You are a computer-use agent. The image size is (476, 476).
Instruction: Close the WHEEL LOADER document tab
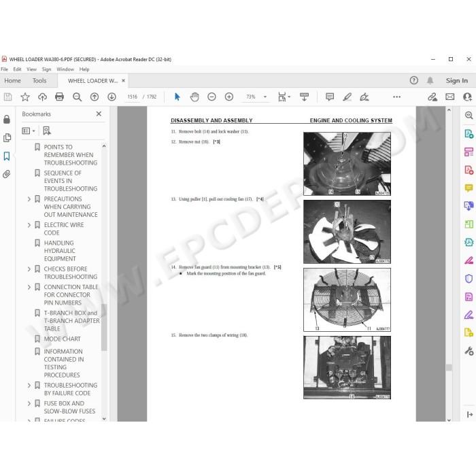point(123,80)
